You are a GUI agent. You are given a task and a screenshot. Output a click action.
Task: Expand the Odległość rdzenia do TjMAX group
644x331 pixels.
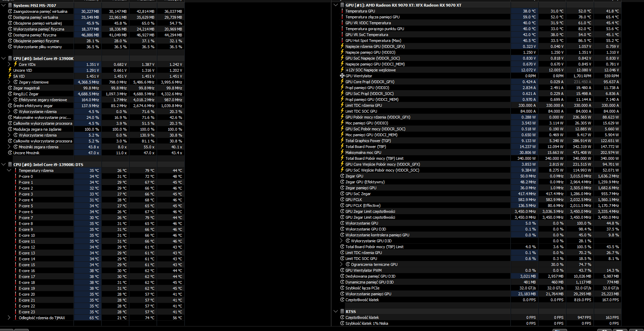pos(9,318)
